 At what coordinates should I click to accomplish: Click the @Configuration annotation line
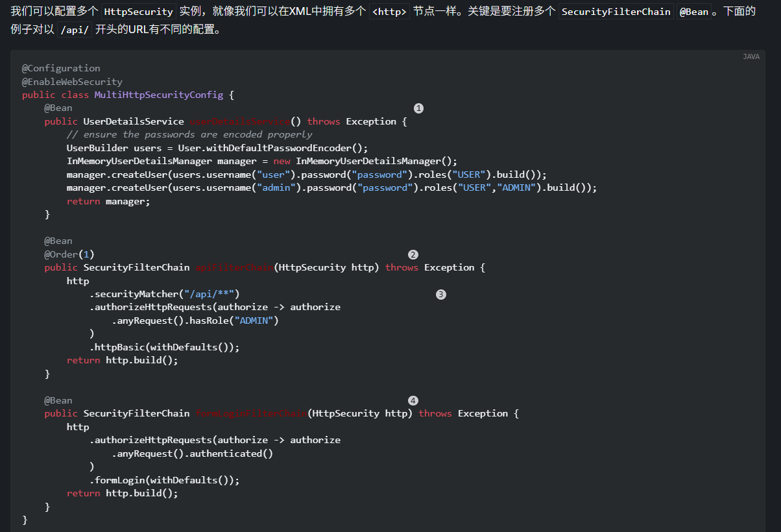[x=61, y=68]
